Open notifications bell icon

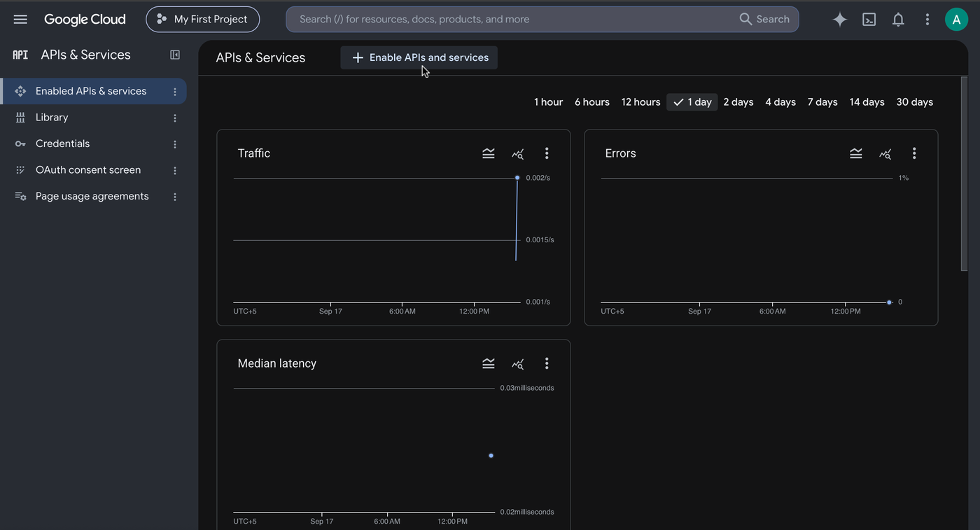point(898,20)
